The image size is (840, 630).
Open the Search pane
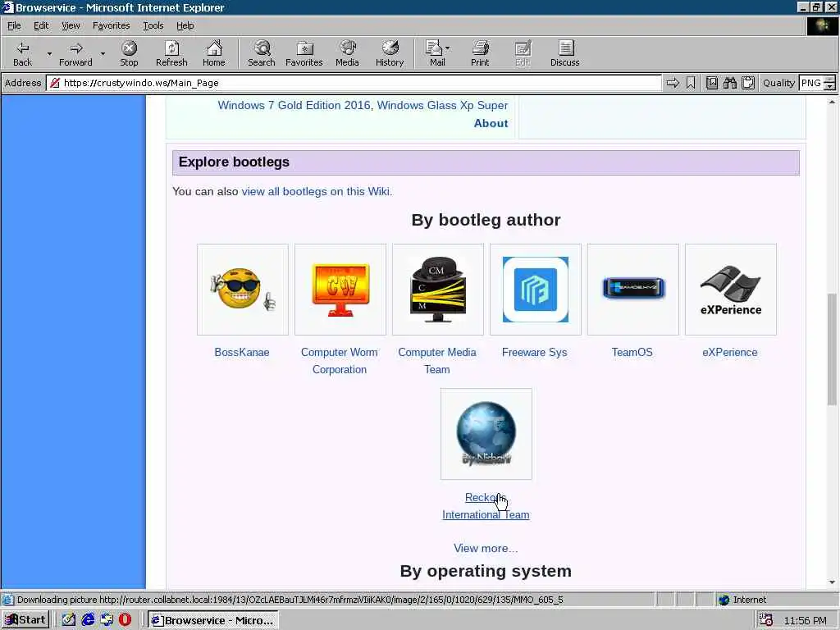[x=262, y=53]
